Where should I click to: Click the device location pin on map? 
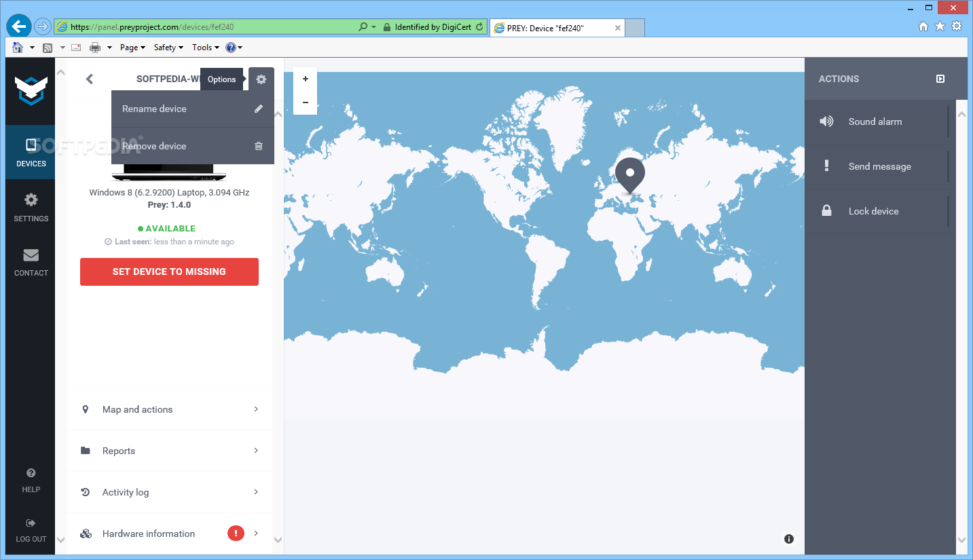click(630, 176)
